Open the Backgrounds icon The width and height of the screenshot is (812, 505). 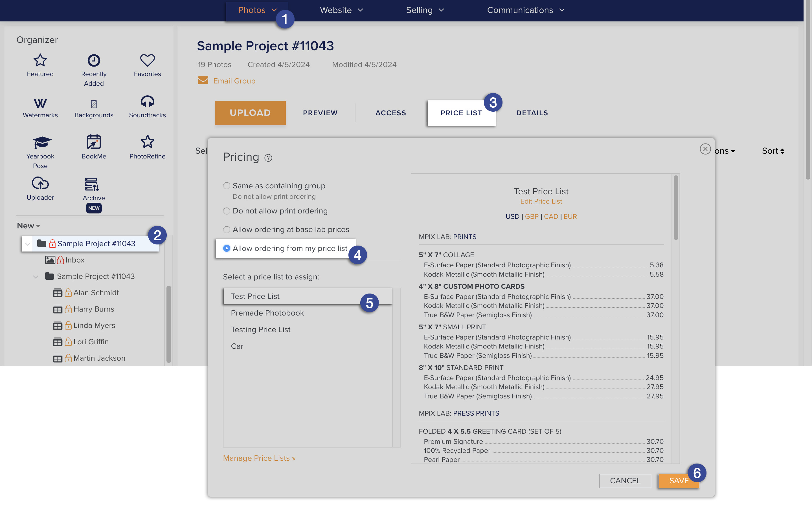94,104
